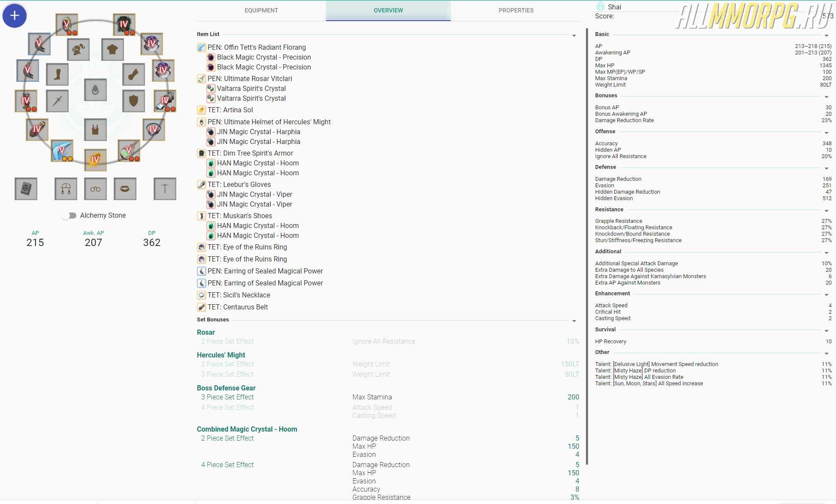Click the Hidden Evasion stat row
Image resolution: width=836 pixels, height=504 pixels.
[713, 198]
